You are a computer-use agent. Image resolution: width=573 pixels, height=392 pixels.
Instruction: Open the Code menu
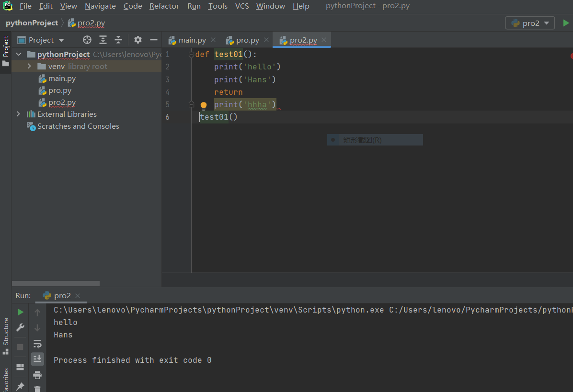(x=133, y=6)
